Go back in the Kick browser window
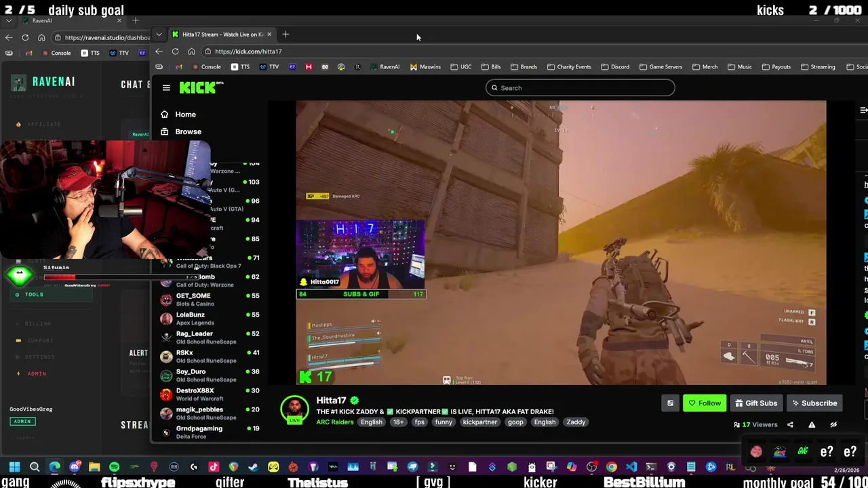 pos(159,52)
